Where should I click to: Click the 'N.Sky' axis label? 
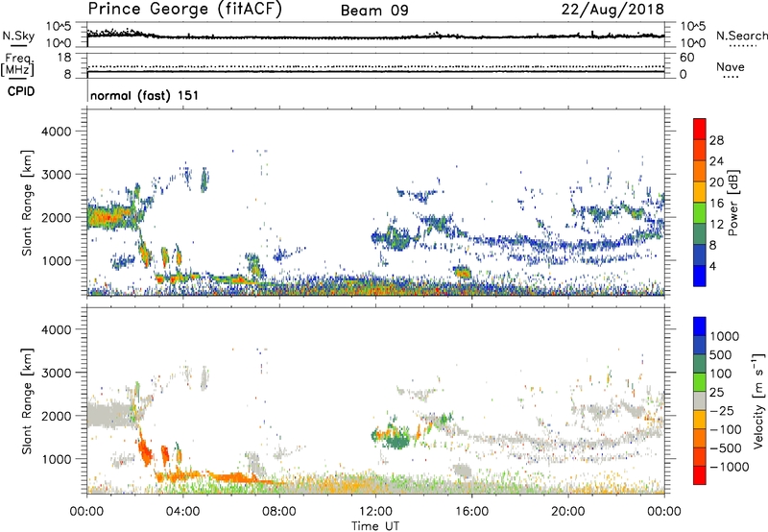[x=18, y=36]
